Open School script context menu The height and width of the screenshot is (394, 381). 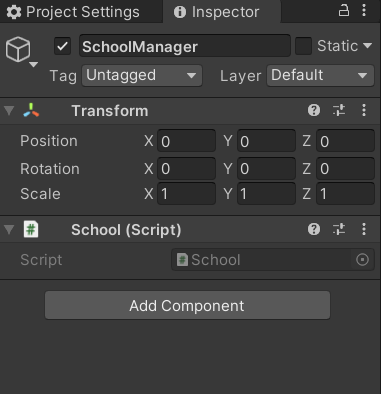tap(364, 229)
